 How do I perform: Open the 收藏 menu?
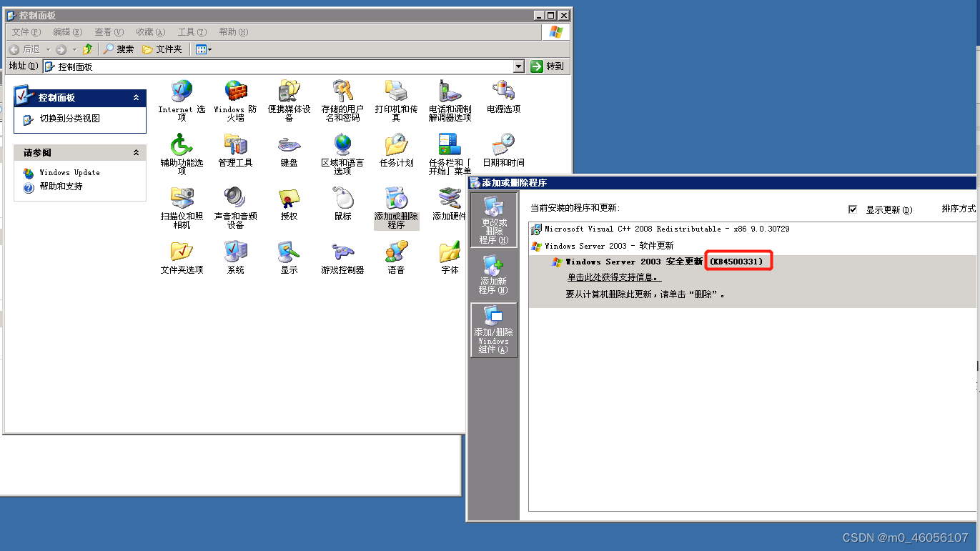coord(151,32)
